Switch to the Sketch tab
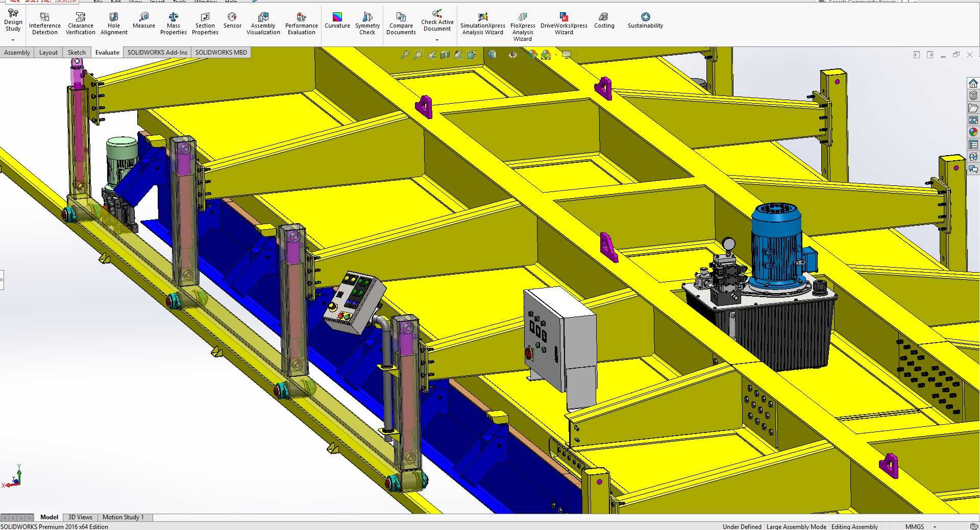The width and height of the screenshot is (980, 530). pyautogui.click(x=77, y=53)
